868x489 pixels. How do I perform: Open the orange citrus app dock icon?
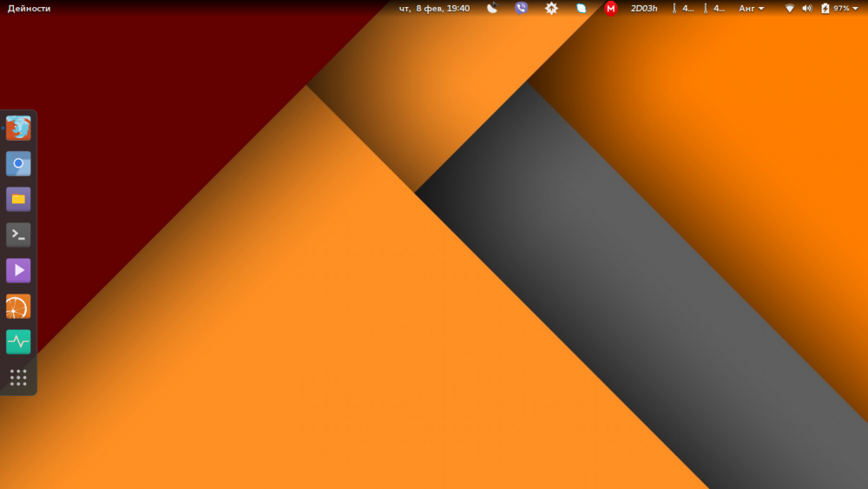tap(18, 307)
